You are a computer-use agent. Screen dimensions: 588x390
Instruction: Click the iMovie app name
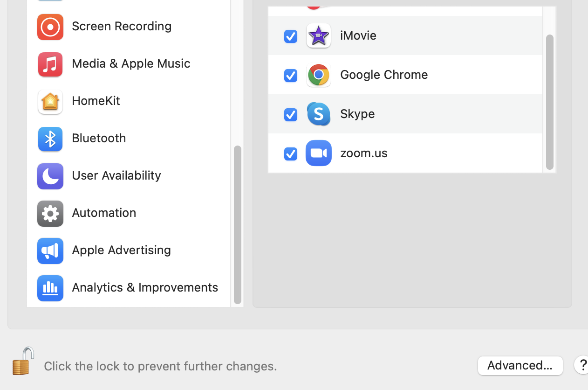coord(358,35)
